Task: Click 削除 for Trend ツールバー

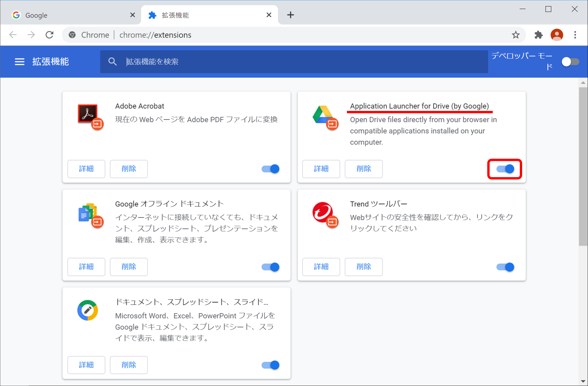Action: [x=364, y=267]
